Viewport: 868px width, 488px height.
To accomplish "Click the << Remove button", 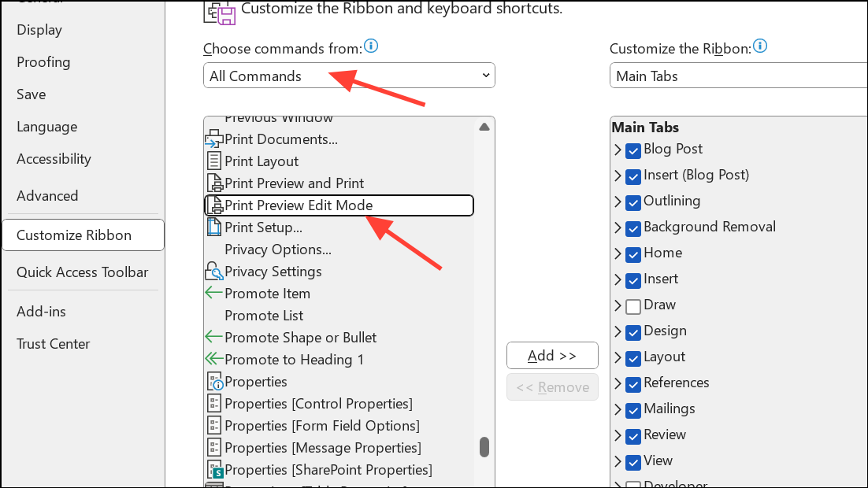I will (x=552, y=386).
